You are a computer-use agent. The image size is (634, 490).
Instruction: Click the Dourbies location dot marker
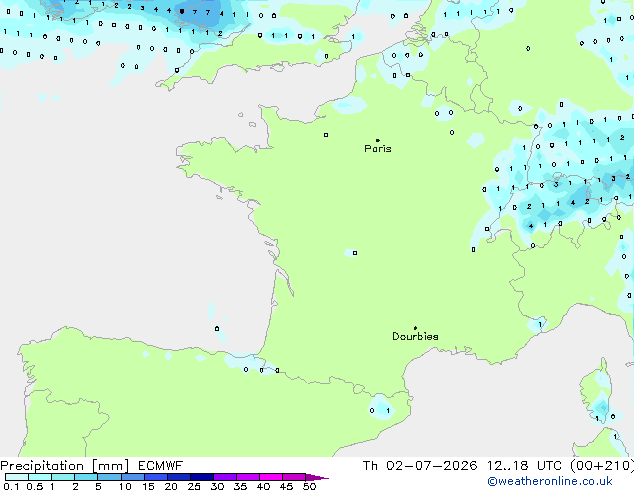tap(415, 328)
